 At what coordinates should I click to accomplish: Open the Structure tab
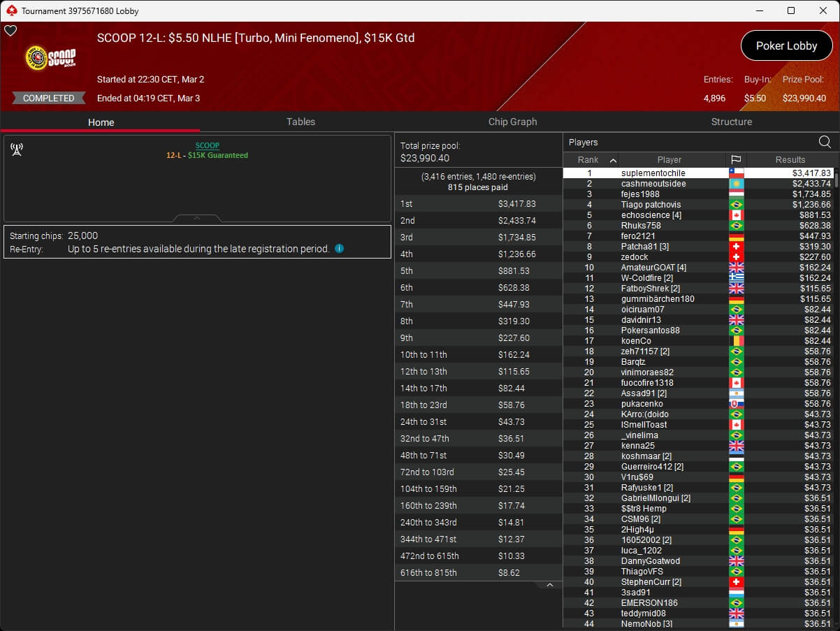click(x=731, y=122)
